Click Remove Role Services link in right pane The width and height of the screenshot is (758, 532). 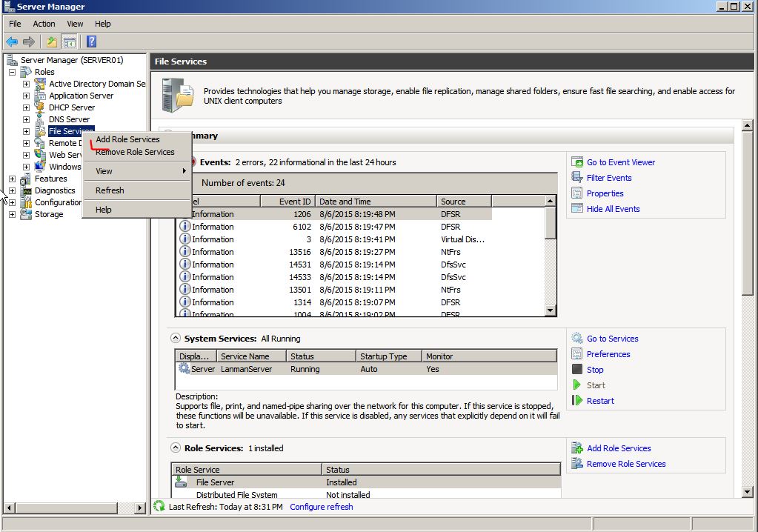pyautogui.click(x=626, y=464)
